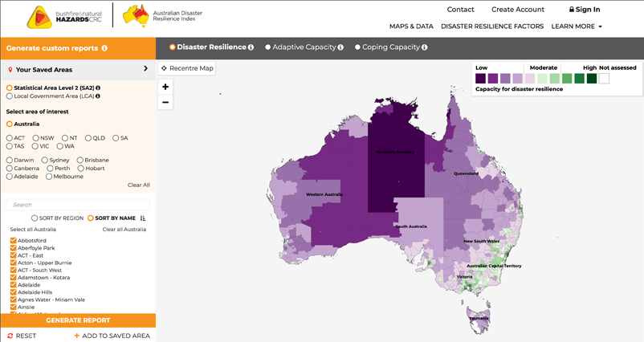Click info icon next to Coping Capacity
The height and width of the screenshot is (342, 644).
click(424, 47)
